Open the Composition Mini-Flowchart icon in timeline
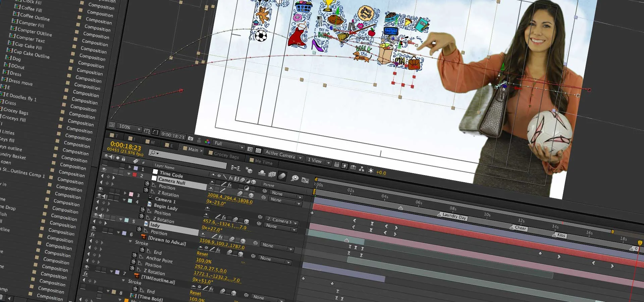Image resolution: width=644 pixels, height=302 pixels. coord(235,168)
